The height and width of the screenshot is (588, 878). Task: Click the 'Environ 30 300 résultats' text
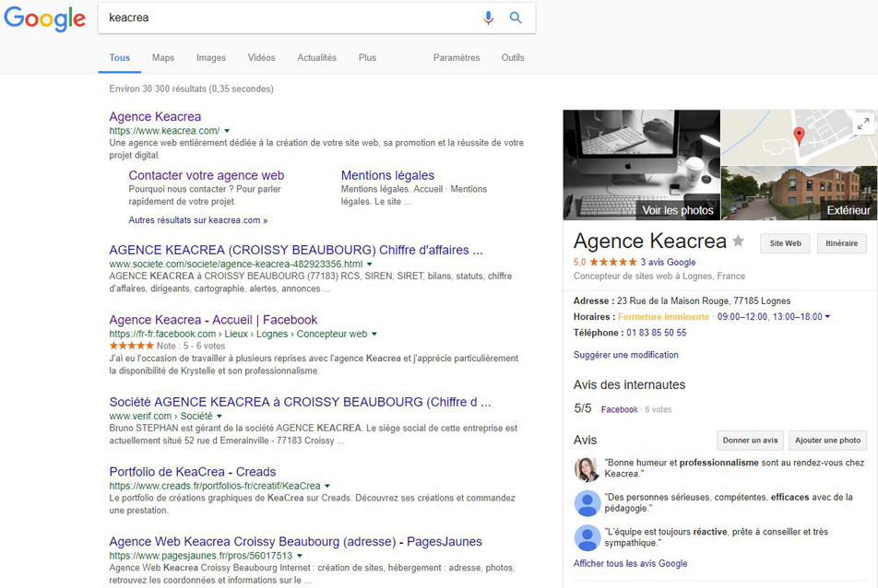click(192, 89)
